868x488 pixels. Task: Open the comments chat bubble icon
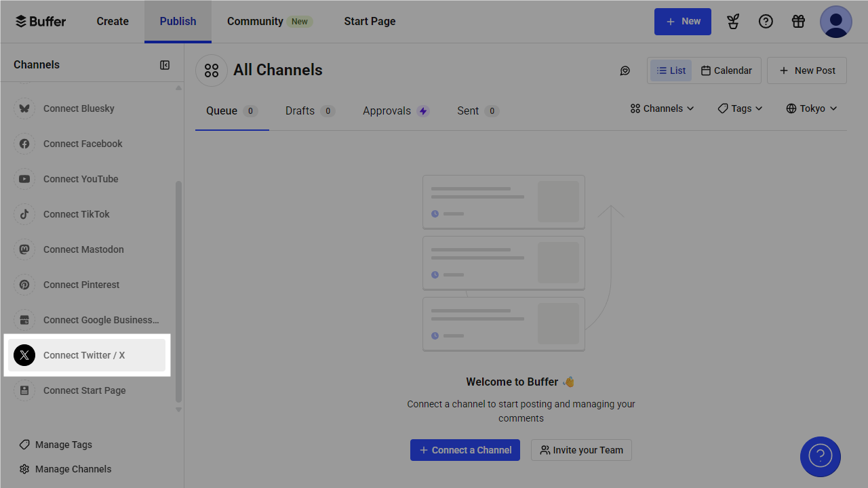[x=625, y=70]
